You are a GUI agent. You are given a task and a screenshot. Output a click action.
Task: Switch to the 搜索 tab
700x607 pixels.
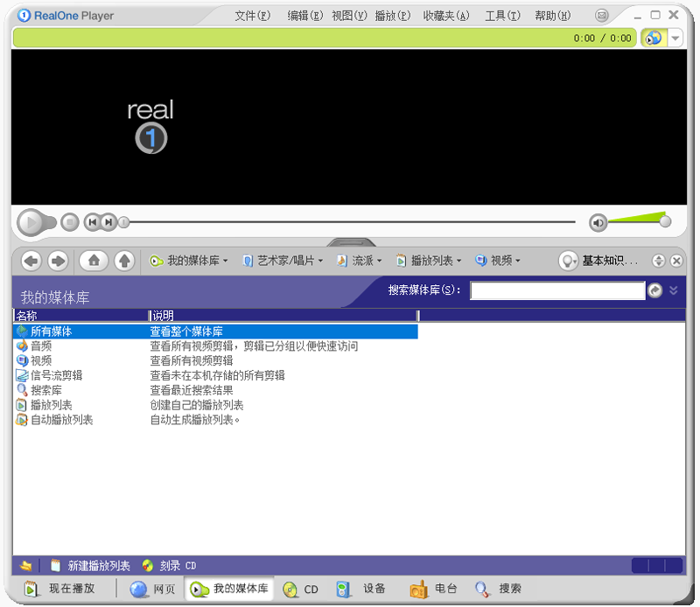tap(498, 589)
